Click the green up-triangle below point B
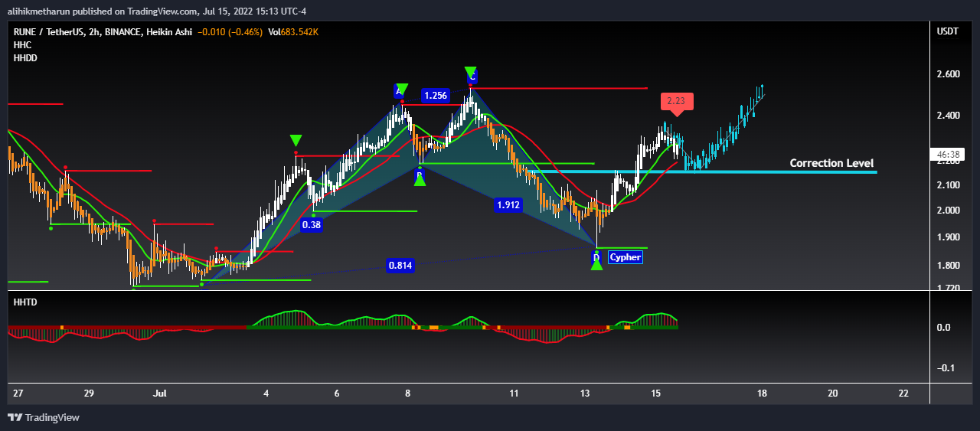This screenshot has width=980, height=431. pyautogui.click(x=420, y=181)
